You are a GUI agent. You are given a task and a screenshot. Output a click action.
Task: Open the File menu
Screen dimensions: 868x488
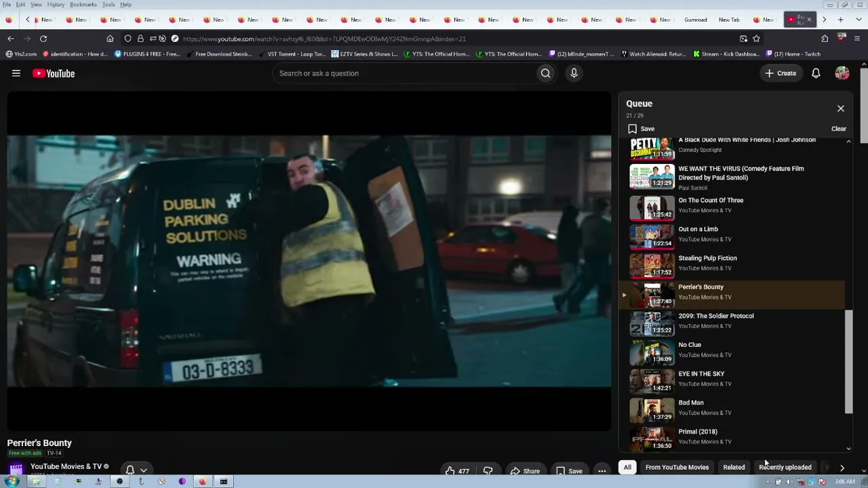(6, 5)
